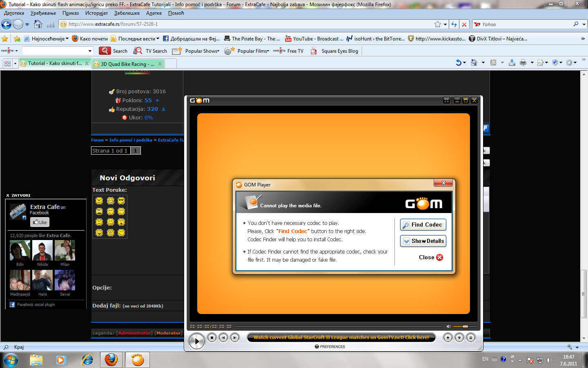Open the DivX Titlovi bookmark
Screen dimensions: 588x368
point(498,39)
